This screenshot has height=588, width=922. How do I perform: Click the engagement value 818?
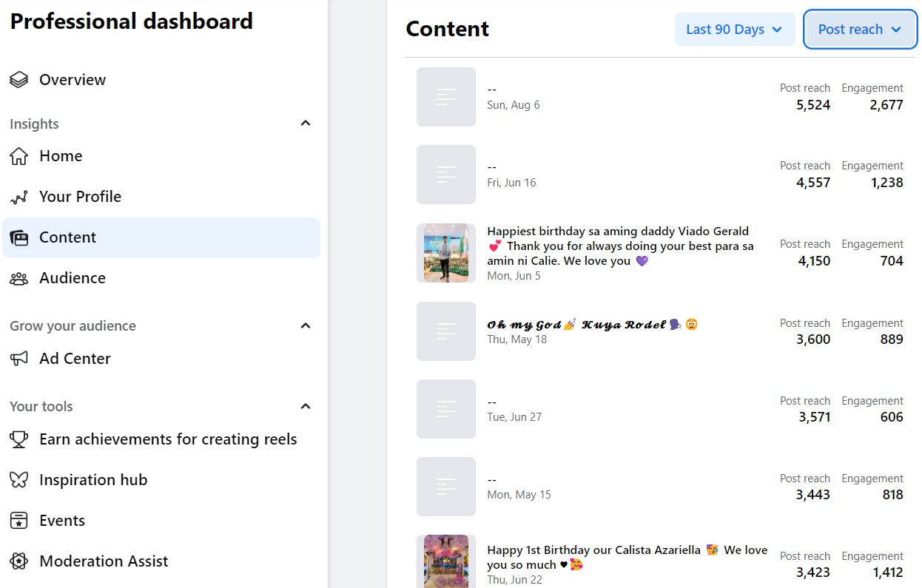click(x=893, y=495)
